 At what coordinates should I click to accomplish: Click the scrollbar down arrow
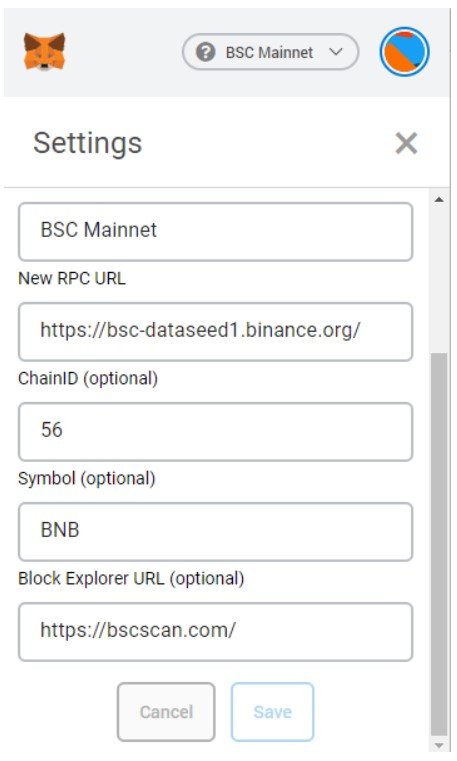[x=439, y=745]
